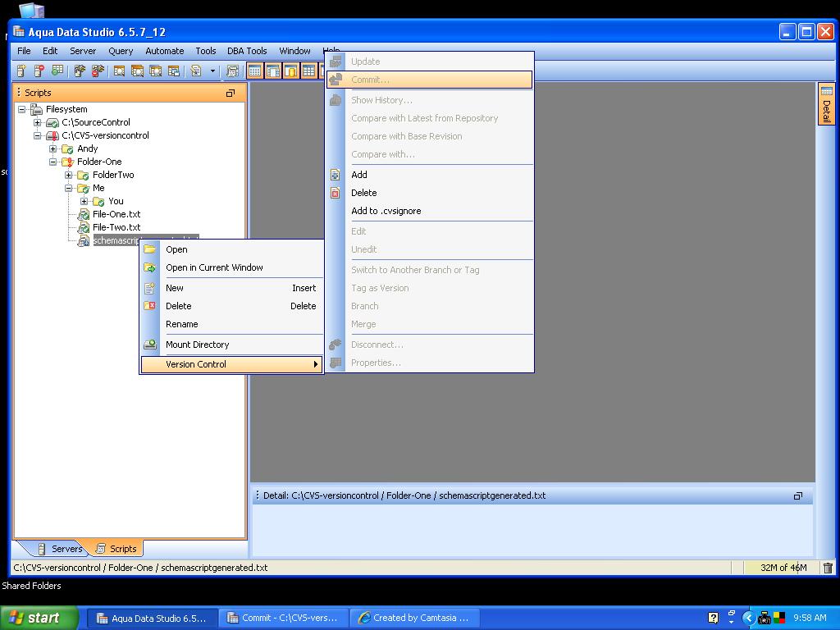Toggle the fourth table-grid toolbar button

(x=309, y=71)
